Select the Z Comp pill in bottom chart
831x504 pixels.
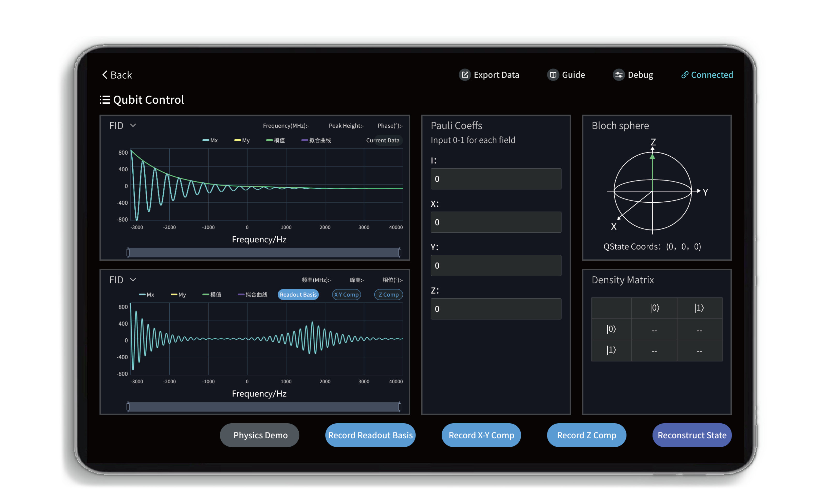(389, 295)
